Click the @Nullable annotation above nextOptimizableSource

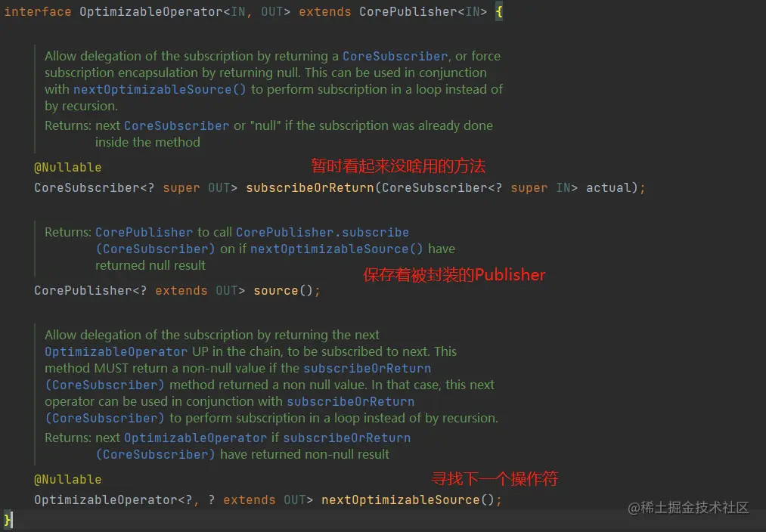tap(68, 480)
